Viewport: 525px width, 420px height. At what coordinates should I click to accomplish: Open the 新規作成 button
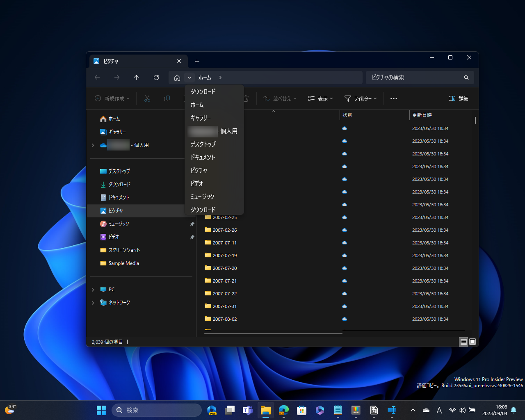point(112,98)
